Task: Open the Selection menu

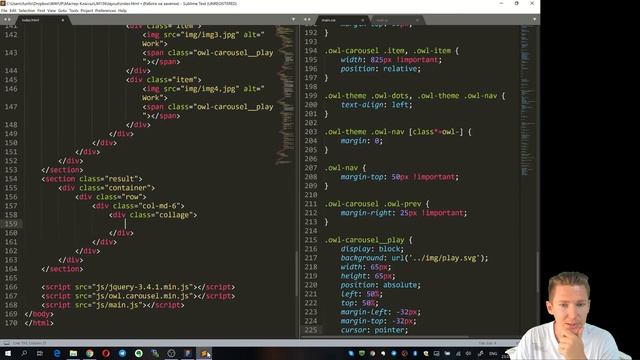Action: coord(27,11)
